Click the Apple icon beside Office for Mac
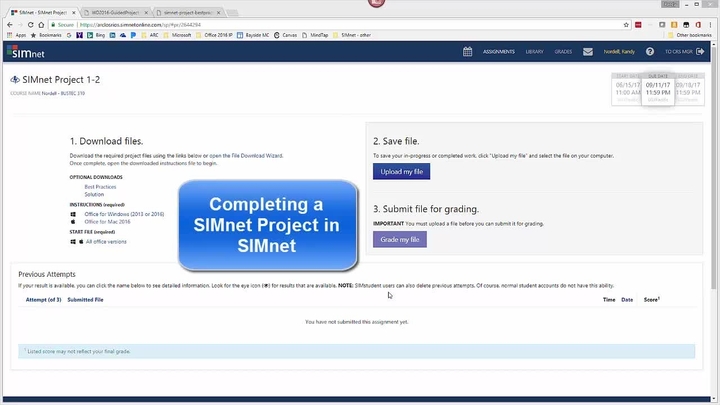Viewport: 720px width, 405px height. pyautogui.click(x=73, y=221)
